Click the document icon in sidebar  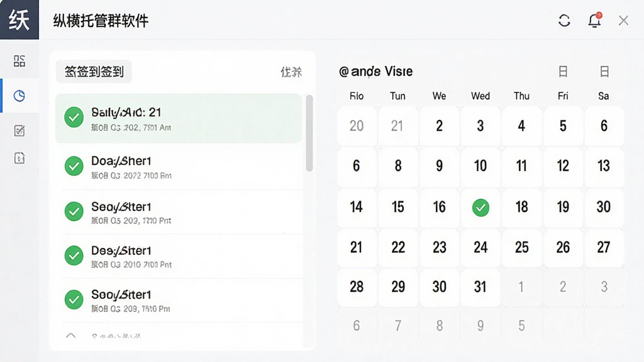19,158
